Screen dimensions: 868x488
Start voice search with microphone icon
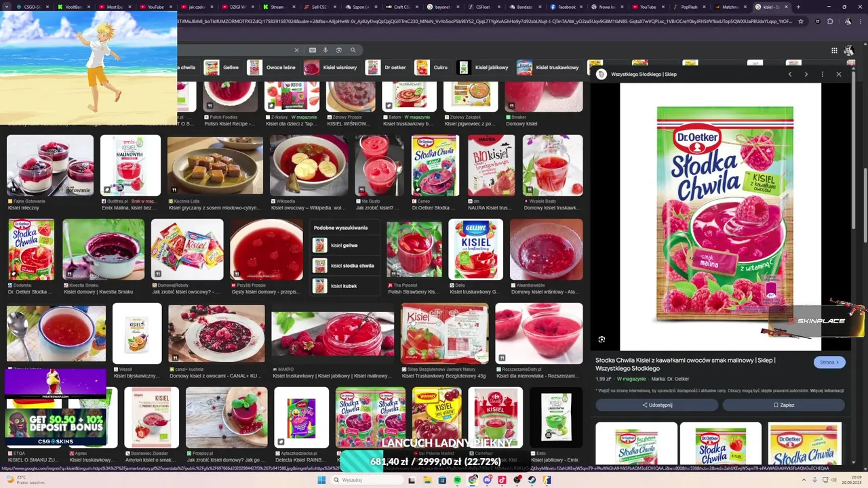(325, 50)
